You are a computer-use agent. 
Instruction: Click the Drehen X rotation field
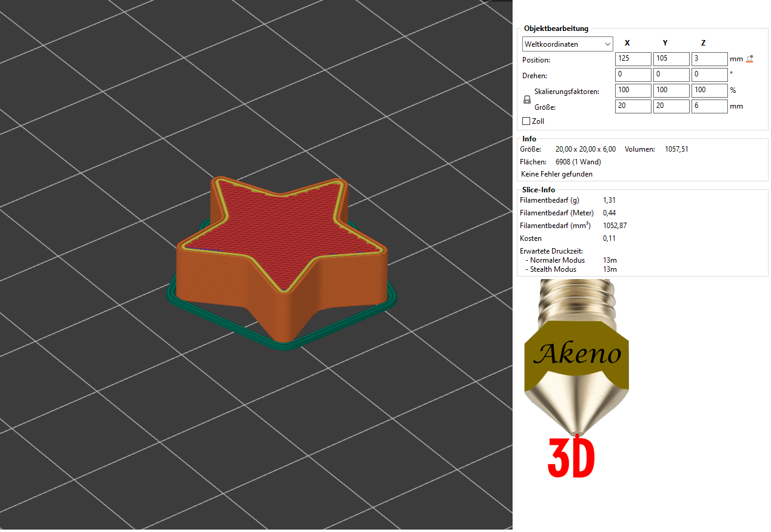coord(633,75)
